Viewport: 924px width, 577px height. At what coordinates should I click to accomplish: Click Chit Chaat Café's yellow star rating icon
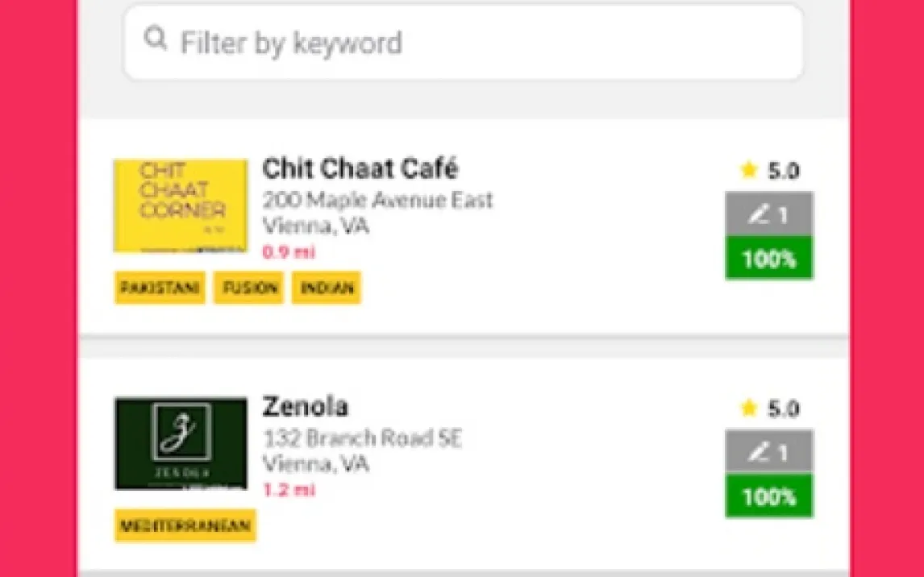[x=749, y=170]
